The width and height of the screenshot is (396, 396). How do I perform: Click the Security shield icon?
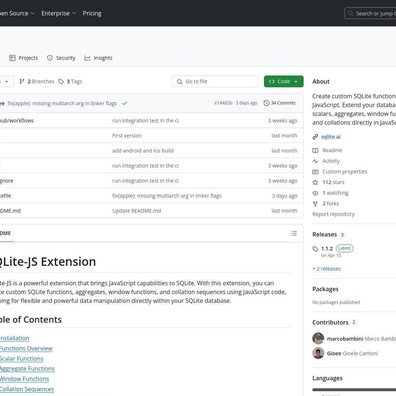[x=50, y=58]
